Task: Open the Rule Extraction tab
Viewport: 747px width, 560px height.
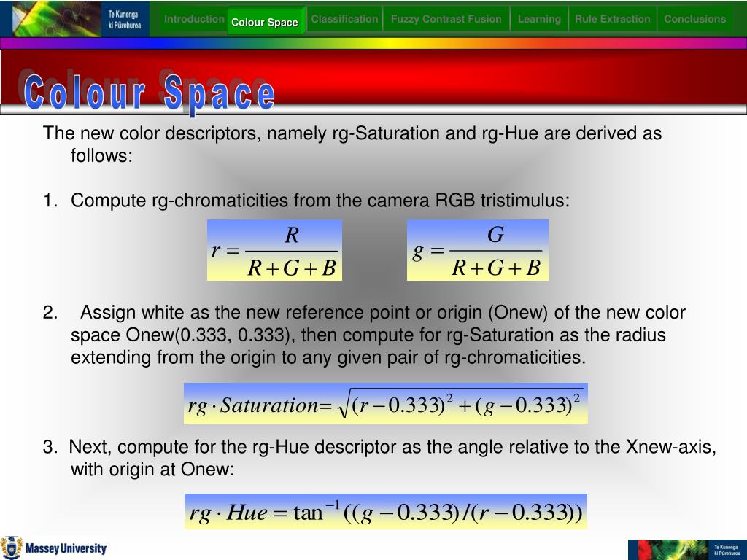Action: click(612, 19)
